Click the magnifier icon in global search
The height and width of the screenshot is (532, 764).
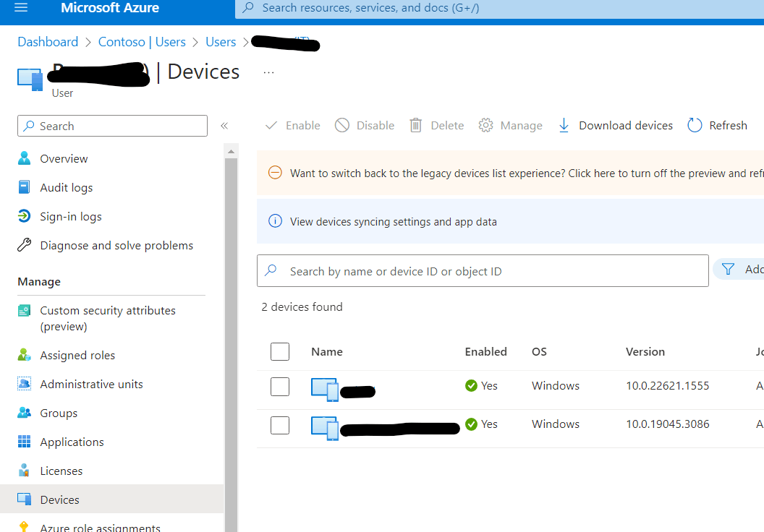248,7
